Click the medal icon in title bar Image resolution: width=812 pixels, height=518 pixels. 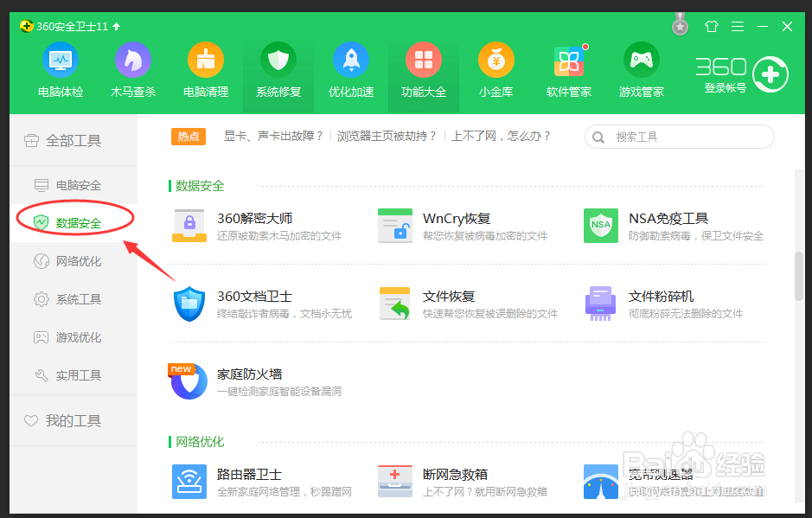tap(680, 25)
